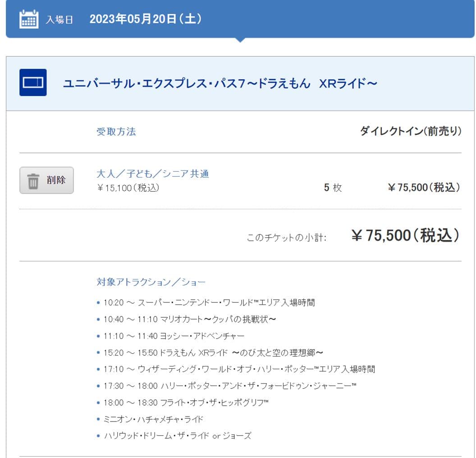Click the ダイレクトイン(前売り) text
The height and width of the screenshot is (458, 476).
click(411, 131)
